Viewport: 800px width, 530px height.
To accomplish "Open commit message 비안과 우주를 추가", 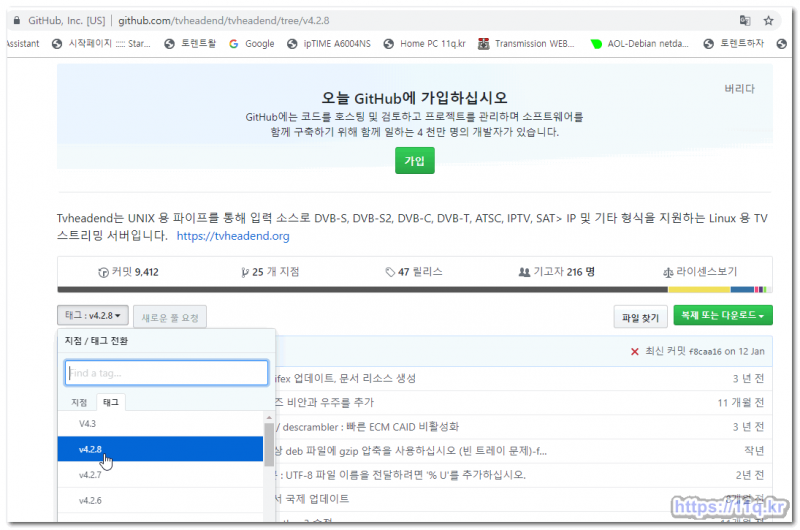I will 324,402.
